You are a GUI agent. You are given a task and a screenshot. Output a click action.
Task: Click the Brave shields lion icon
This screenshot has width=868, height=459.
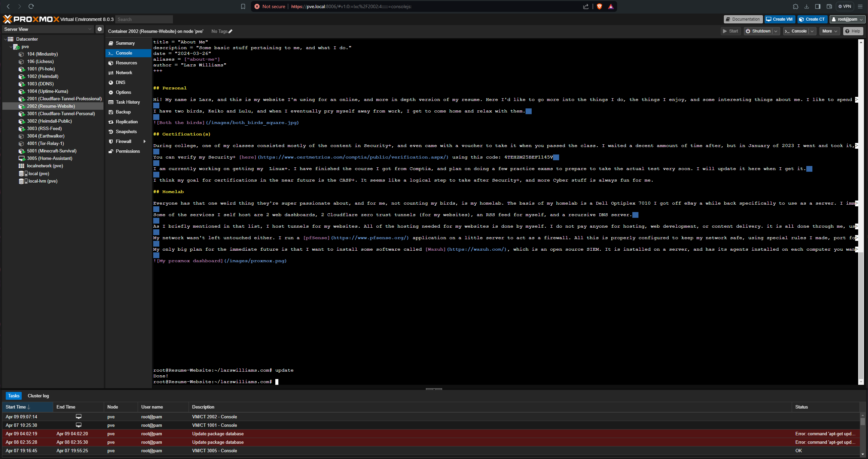599,6
